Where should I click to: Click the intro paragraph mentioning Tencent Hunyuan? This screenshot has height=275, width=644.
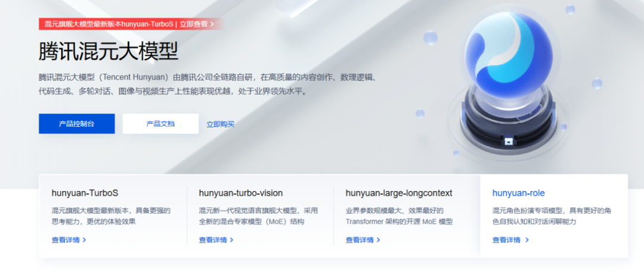click(208, 85)
